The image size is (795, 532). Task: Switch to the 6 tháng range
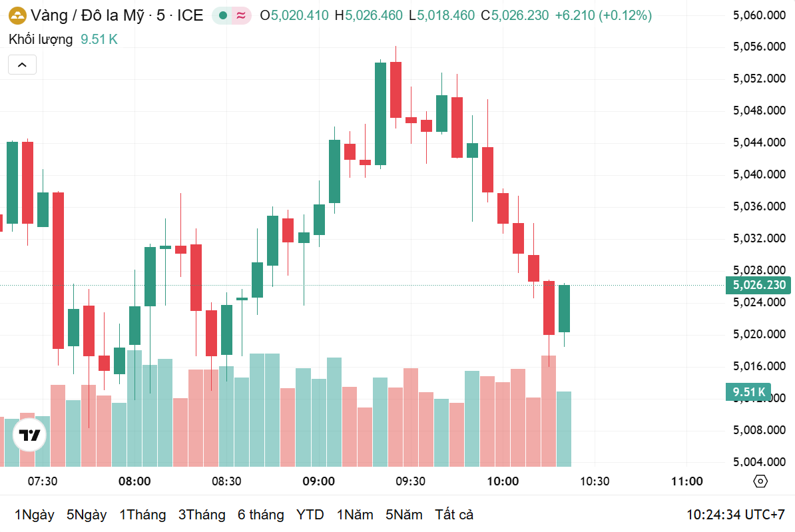(x=260, y=515)
